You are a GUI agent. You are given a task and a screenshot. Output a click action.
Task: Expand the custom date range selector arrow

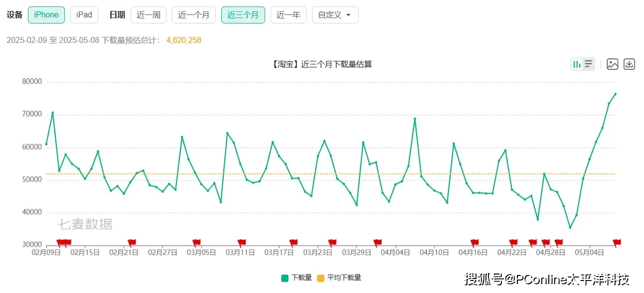point(349,15)
